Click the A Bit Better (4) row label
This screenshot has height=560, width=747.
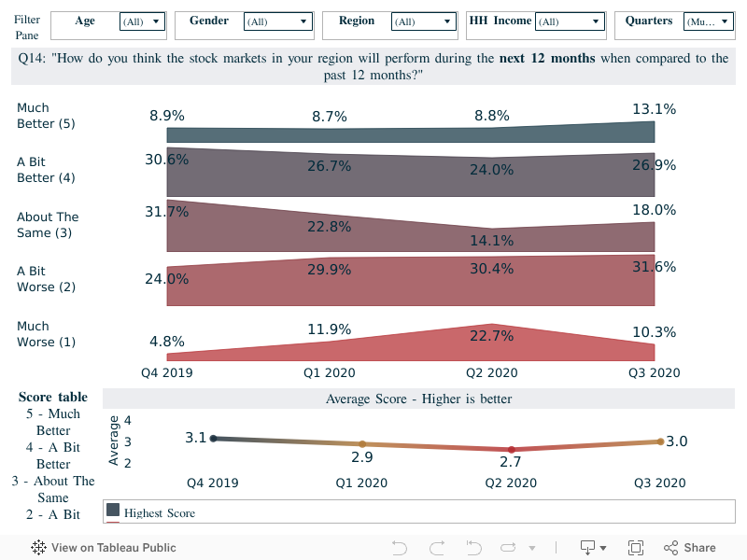[x=46, y=170]
